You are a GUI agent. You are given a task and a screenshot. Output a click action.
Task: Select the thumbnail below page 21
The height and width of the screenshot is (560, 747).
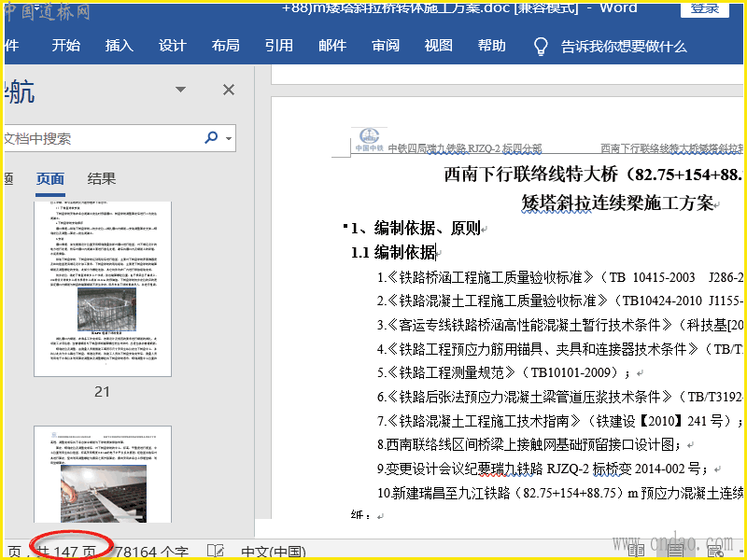pyautogui.click(x=103, y=474)
